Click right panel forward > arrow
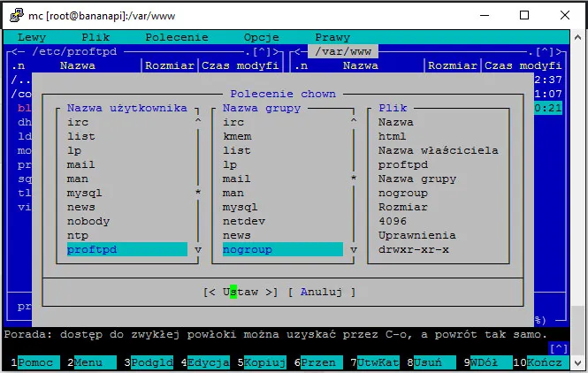588x373 pixels. [559, 51]
